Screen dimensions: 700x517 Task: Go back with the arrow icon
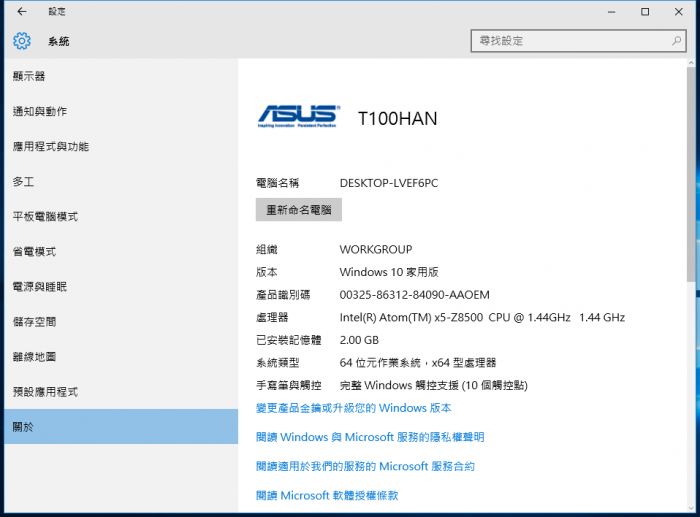click(x=22, y=12)
